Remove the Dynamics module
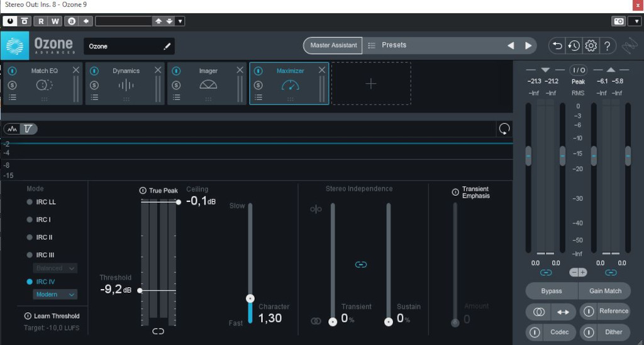Viewport: 644px width, 345px height. [x=158, y=71]
